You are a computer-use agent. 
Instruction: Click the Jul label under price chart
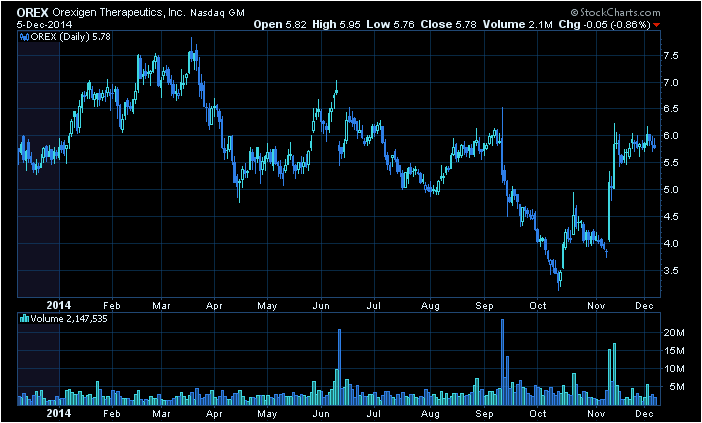tap(373, 306)
